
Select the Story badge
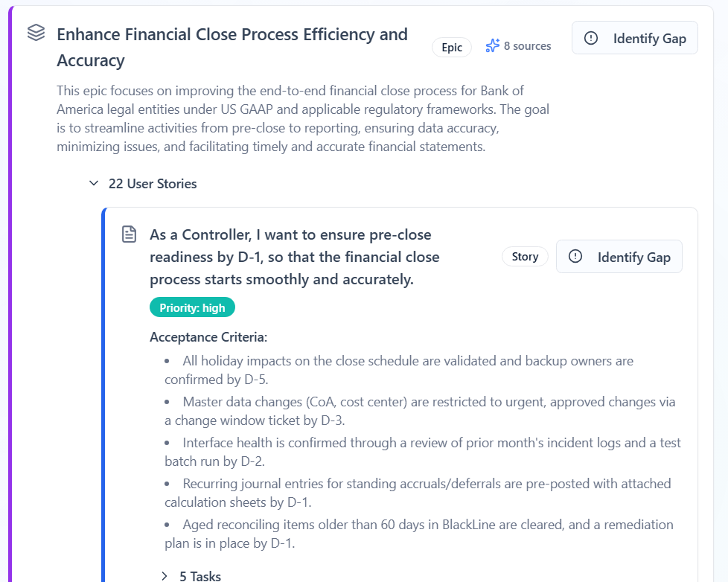pyautogui.click(x=525, y=256)
